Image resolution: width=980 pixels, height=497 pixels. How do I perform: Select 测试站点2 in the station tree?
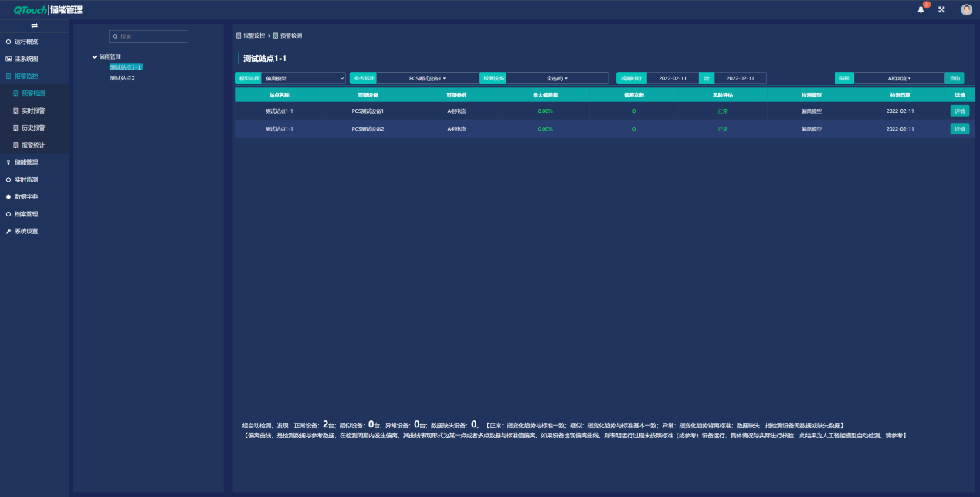click(x=122, y=78)
